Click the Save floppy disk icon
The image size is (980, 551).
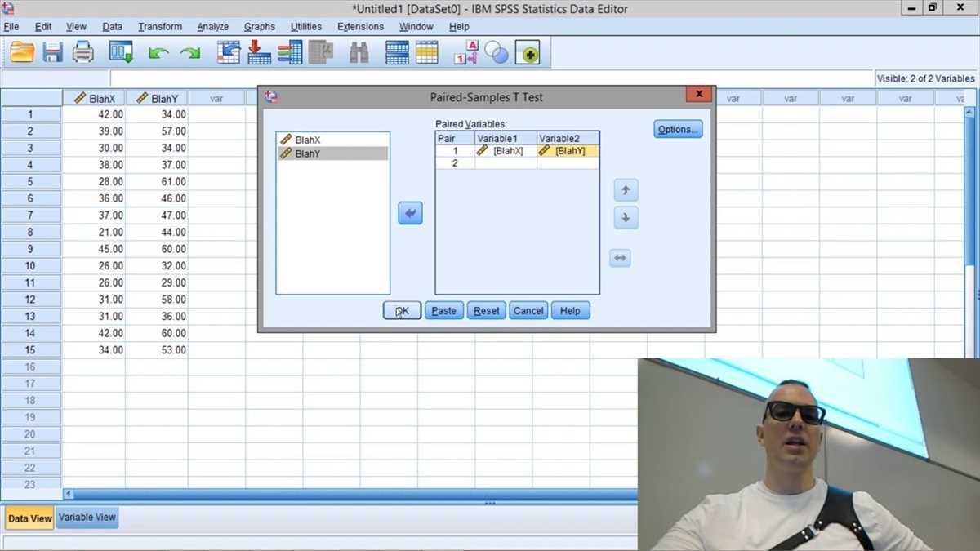(53, 53)
